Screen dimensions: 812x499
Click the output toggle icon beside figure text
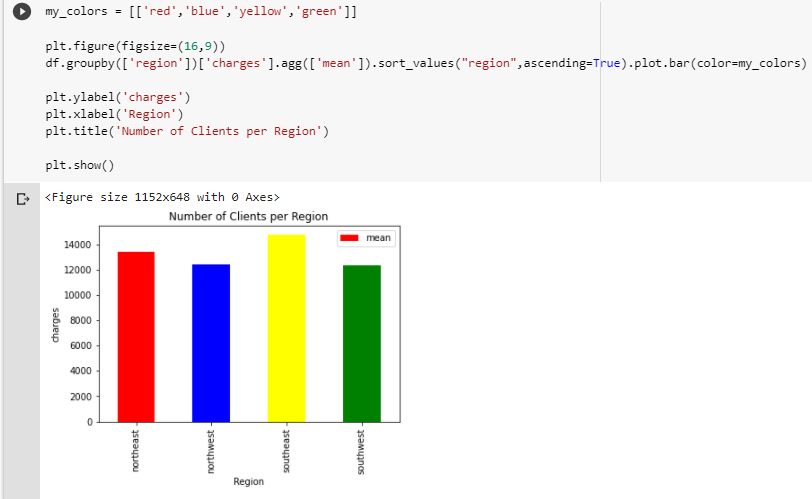click(x=22, y=199)
